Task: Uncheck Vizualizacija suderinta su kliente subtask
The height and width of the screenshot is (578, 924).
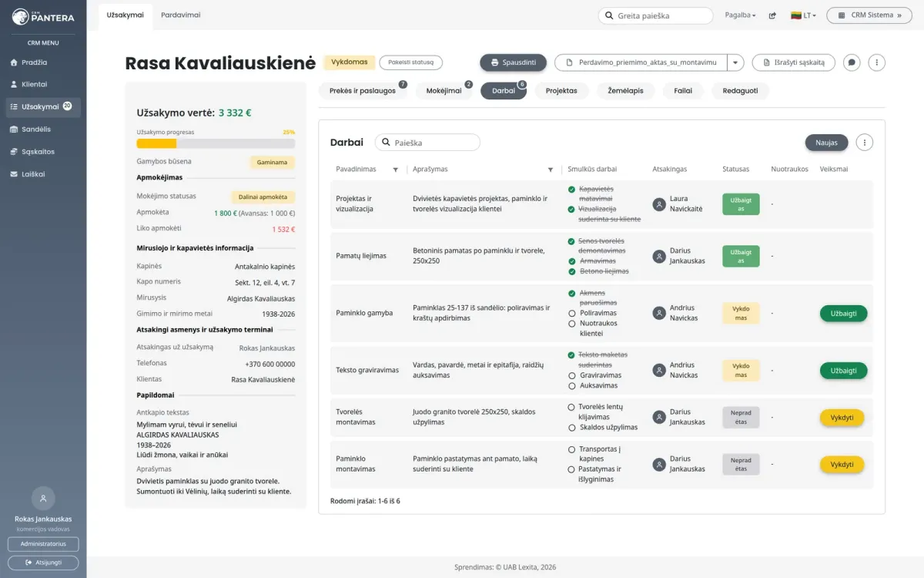Action: [571, 209]
